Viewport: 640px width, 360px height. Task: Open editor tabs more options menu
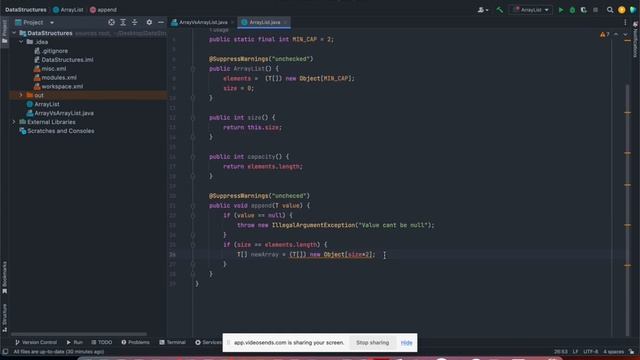coord(625,22)
